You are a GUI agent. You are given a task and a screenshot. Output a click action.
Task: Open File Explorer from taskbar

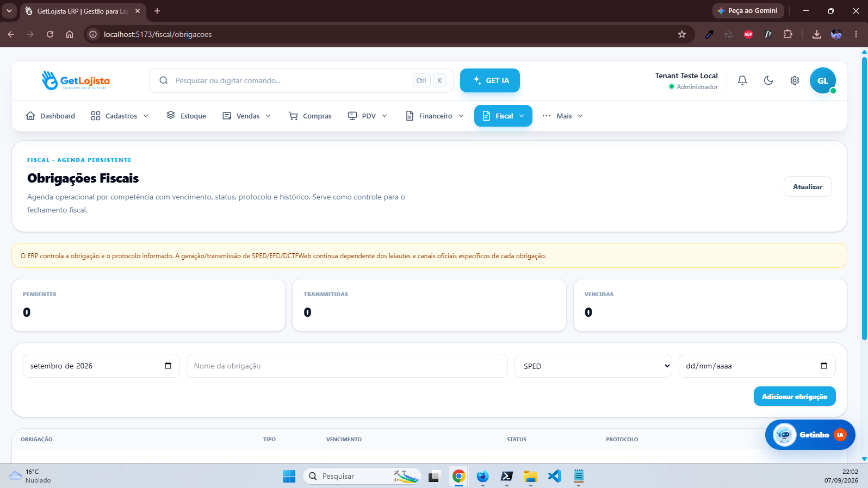[530, 476]
